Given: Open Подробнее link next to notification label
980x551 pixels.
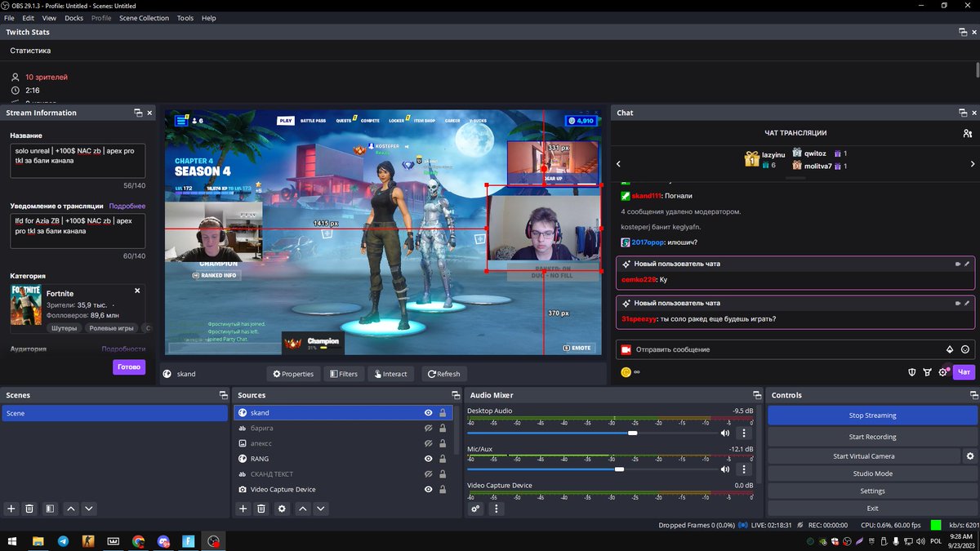Looking at the screenshot, I should coord(127,207).
